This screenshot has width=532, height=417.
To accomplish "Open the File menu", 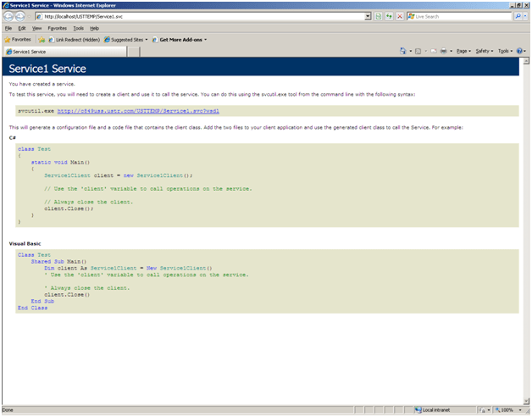I will [x=8, y=28].
